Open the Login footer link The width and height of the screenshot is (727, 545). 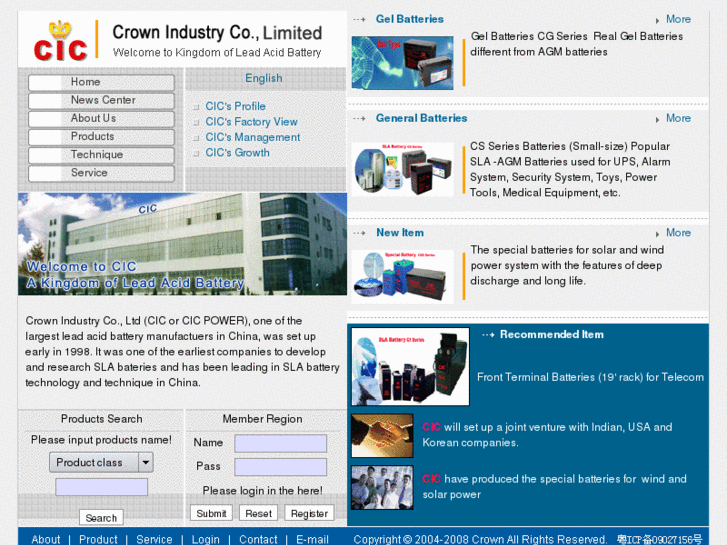[x=205, y=539]
